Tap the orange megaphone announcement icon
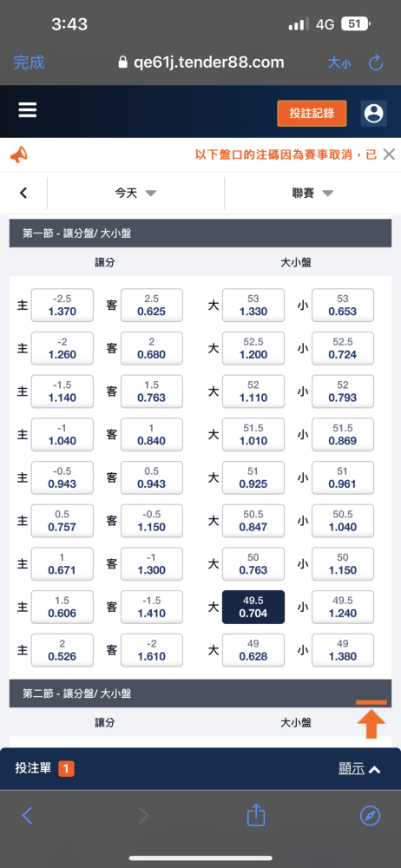Screen dimensions: 401x868 pos(18,155)
